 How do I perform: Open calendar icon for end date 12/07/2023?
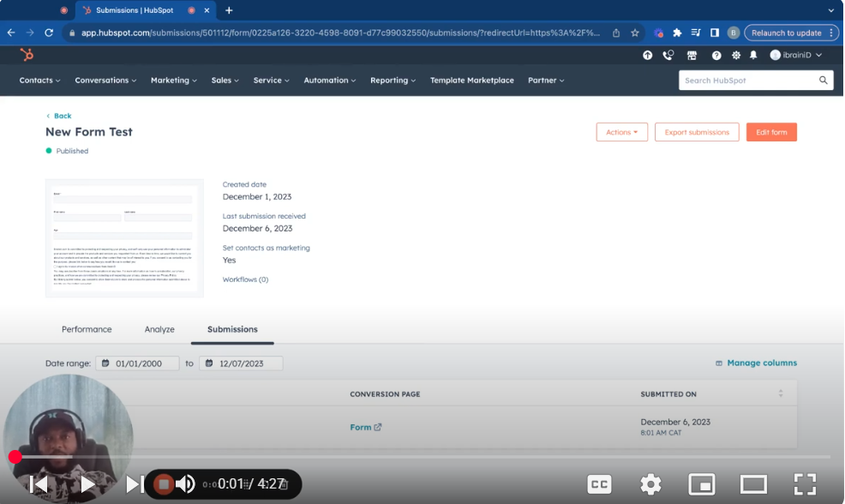(209, 363)
